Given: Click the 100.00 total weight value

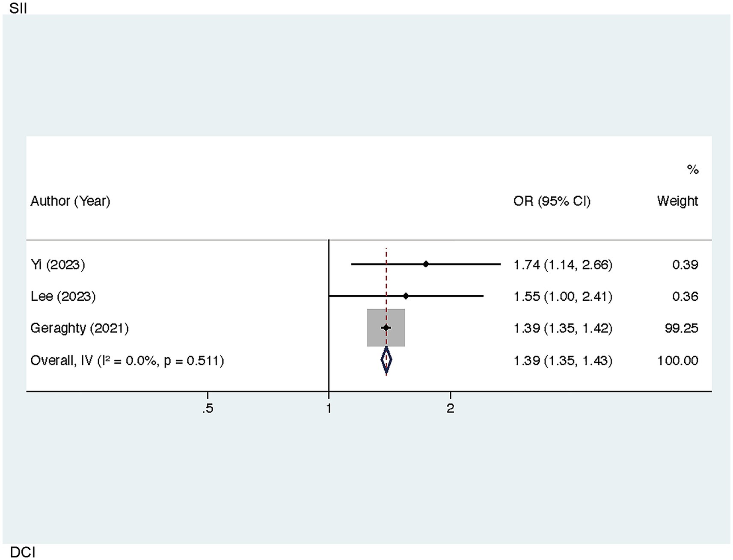Looking at the screenshot, I should point(677,361).
